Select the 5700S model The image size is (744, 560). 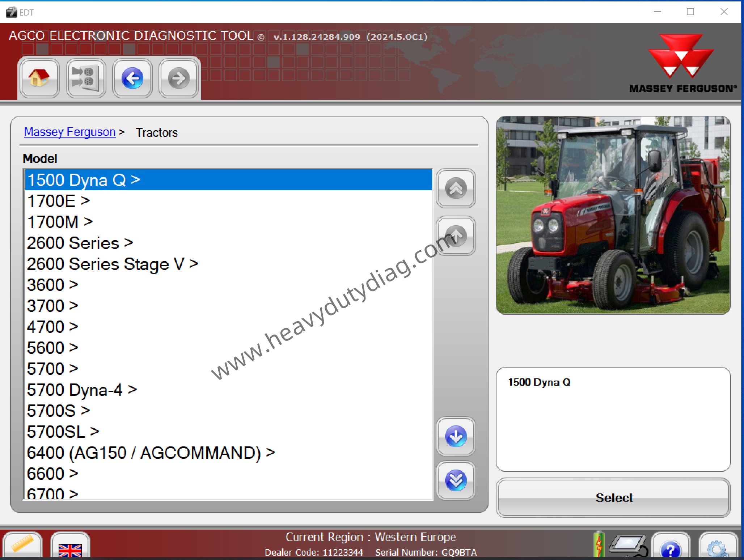click(x=229, y=411)
